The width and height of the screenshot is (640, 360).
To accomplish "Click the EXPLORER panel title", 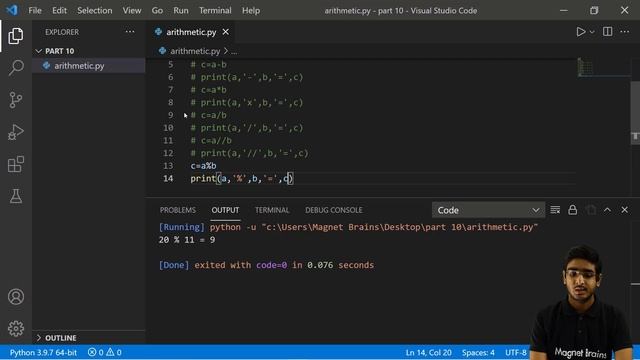I will [x=62, y=32].
